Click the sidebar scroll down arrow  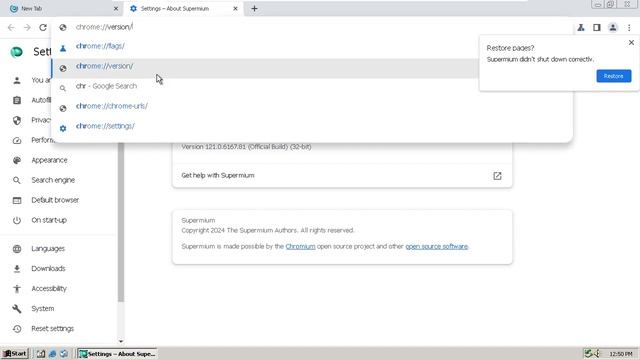[x=121, y=341]
